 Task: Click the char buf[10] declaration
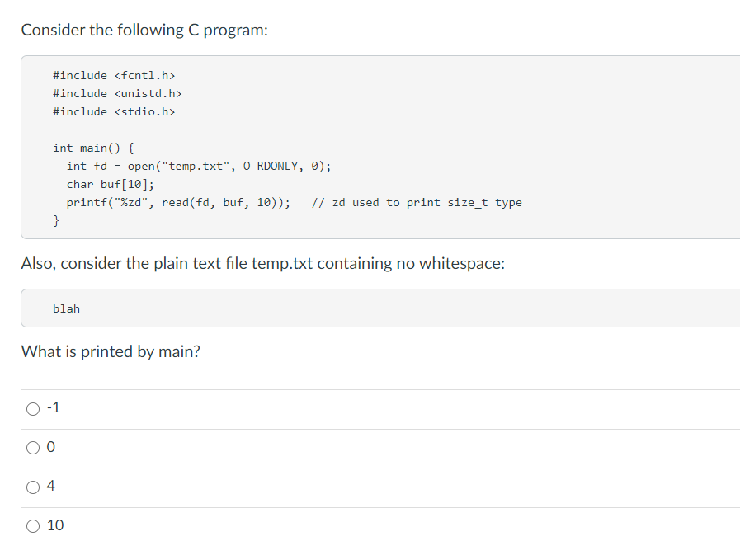click(114, 184)
